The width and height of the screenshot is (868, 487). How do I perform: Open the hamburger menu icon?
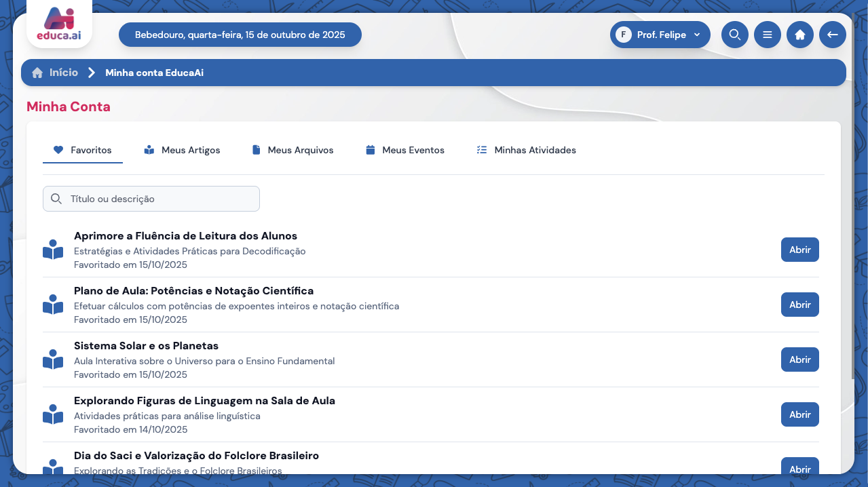tap(767, 35)
